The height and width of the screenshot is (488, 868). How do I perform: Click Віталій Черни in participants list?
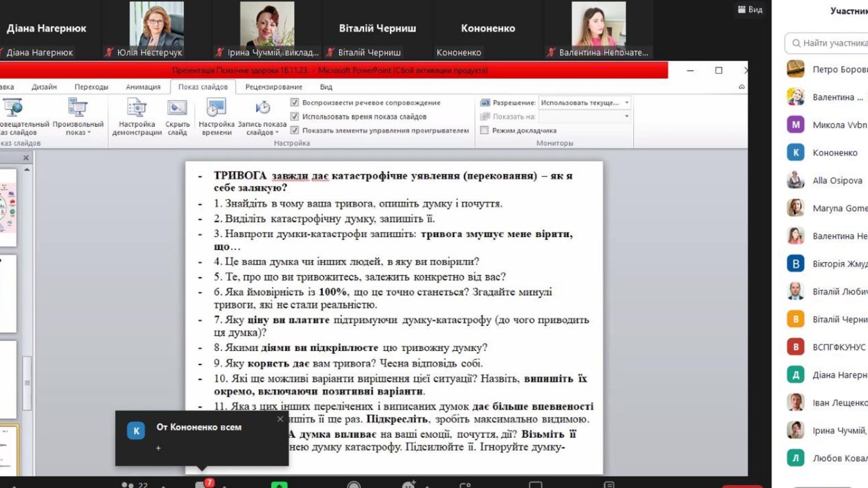840,319
